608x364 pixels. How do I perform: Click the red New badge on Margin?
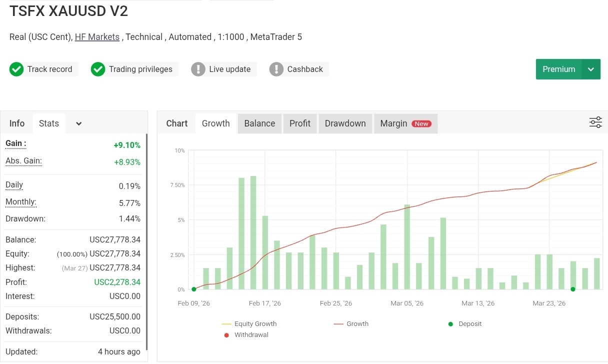(421, 123)
